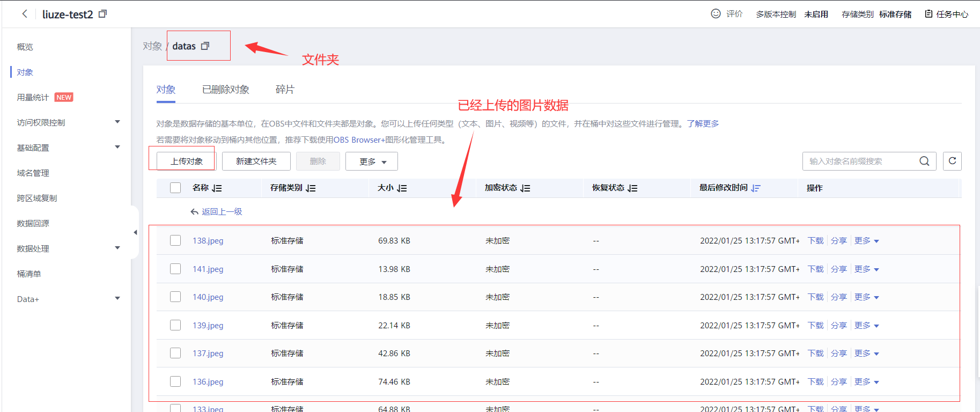Open the 更多 toolbar dropdown
Viewport: 980px width, 412px height.
(x=372, y=161)
